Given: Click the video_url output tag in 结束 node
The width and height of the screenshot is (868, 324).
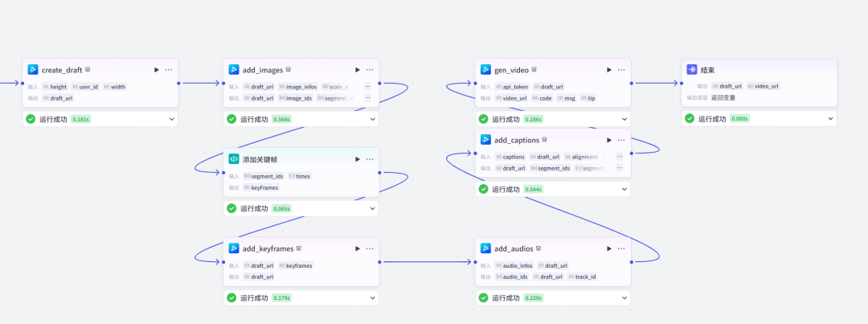Looking at the screenshot, I should (x=766, y=86).
